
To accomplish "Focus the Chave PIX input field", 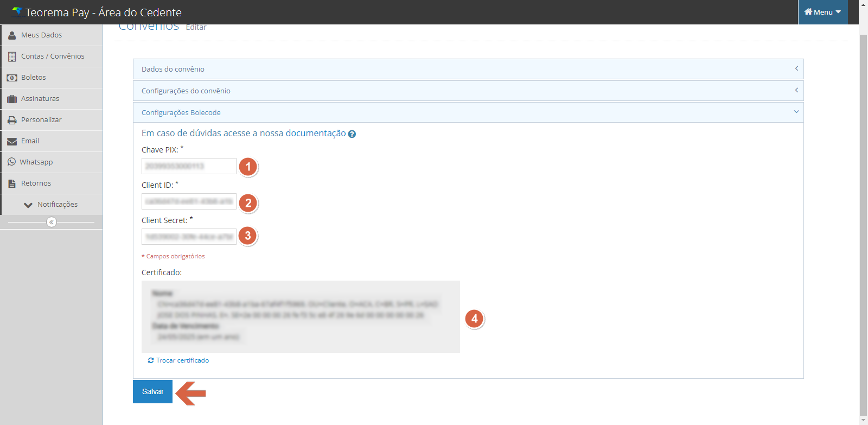I will point(189,166).
